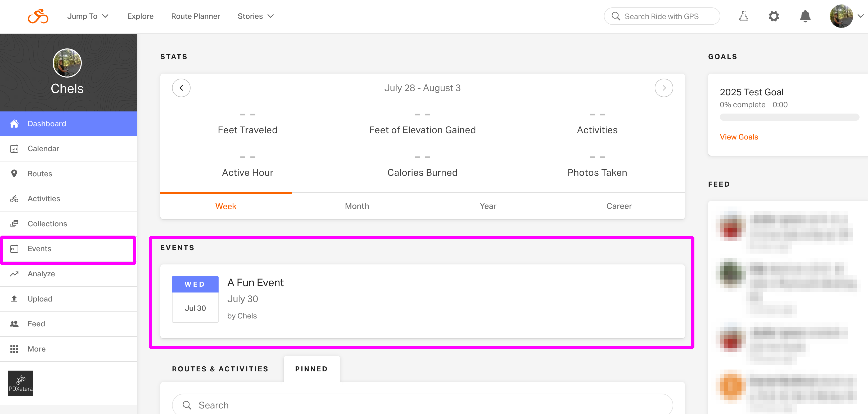Open the labs flask icon
The height and width of the screenshot is (414, 868).
pos(743,16)
